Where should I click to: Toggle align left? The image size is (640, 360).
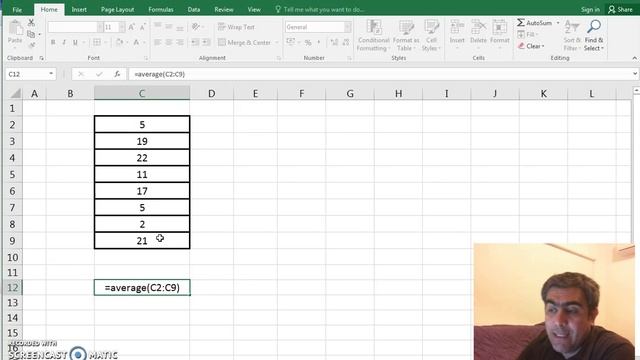[x=157, y=42]
